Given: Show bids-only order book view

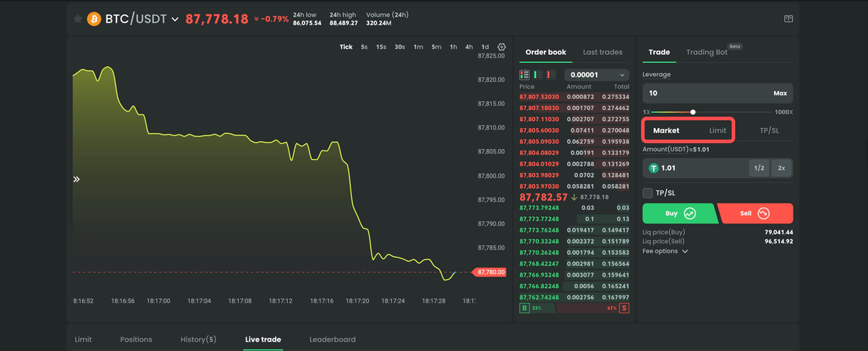Looking at the screenshot, I should tap(537, 75).
